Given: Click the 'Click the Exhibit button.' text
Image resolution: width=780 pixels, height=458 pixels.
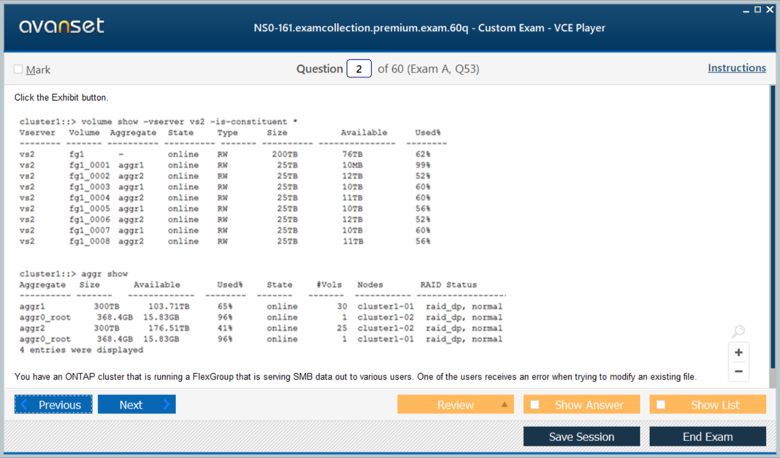Looking at the screenshot, I should [x=61, y=97].
